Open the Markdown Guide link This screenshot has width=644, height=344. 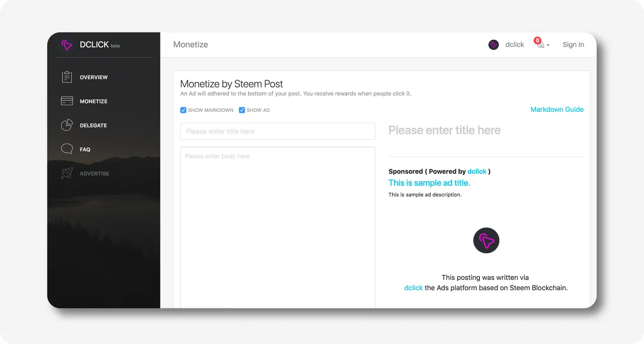point(557,109)
